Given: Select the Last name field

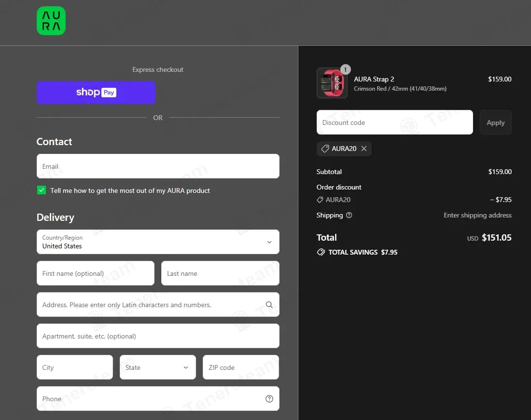Looking at the screenshot, I should pyautogui.click(x=220, y=273).
